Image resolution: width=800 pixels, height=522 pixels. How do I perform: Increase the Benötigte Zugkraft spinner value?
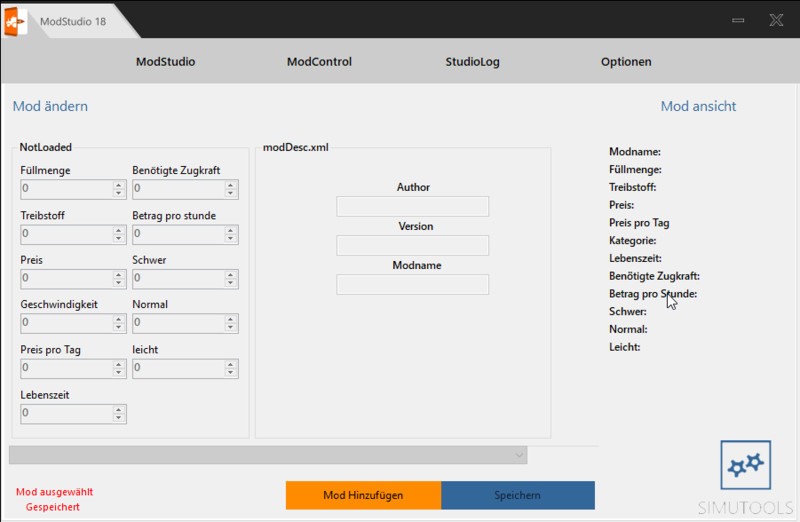coord(231,184)
